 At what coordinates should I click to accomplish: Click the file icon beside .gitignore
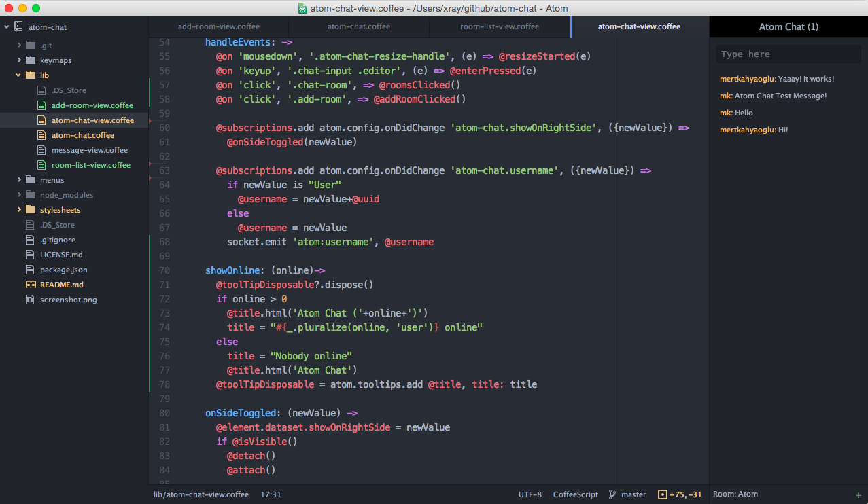30,239
